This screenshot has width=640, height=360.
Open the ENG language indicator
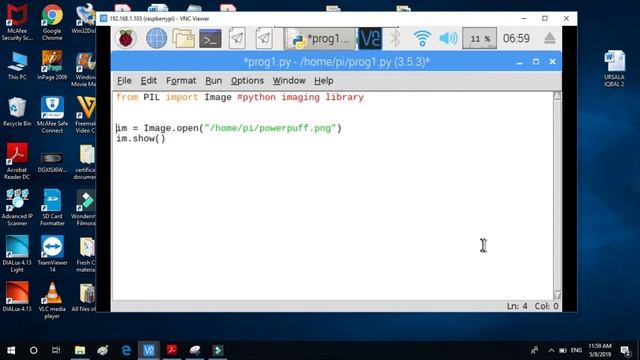click(x=576, y=350)
